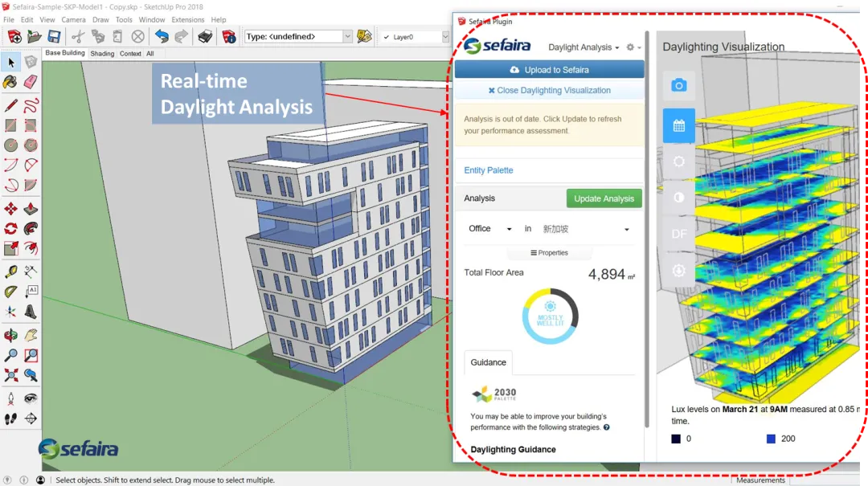Select the Protractor tool
868x486 pixels.
coord(11,291)
